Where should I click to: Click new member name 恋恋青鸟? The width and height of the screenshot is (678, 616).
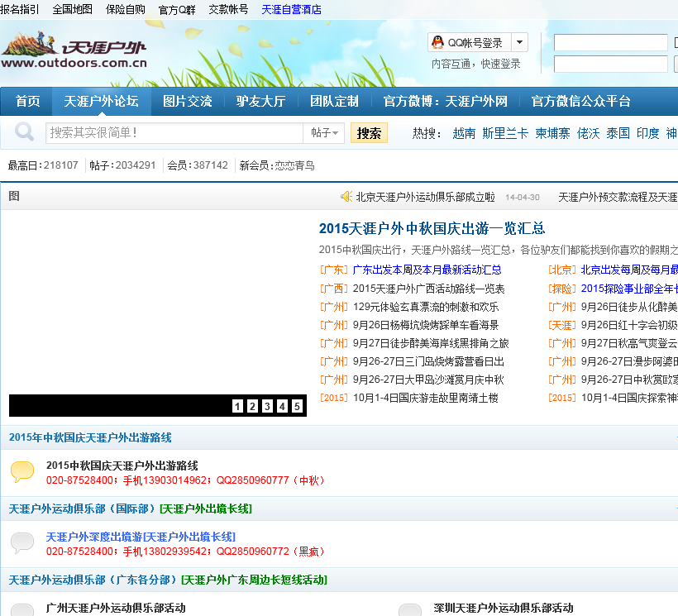(294, 165)
